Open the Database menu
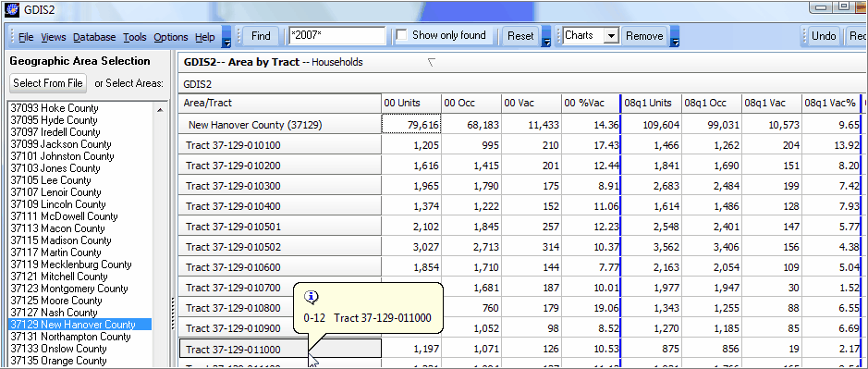Screen dimensions: 868x369 94,37
